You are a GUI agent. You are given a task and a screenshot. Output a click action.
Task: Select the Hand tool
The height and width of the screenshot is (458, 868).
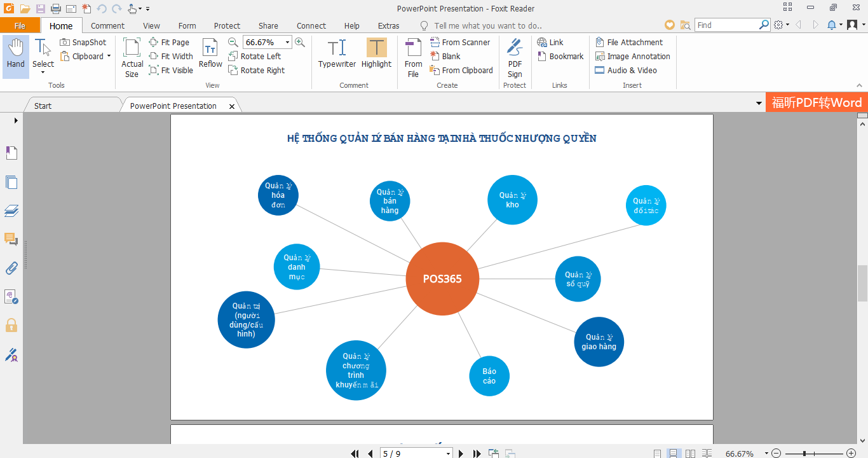(x=16, y=57)
